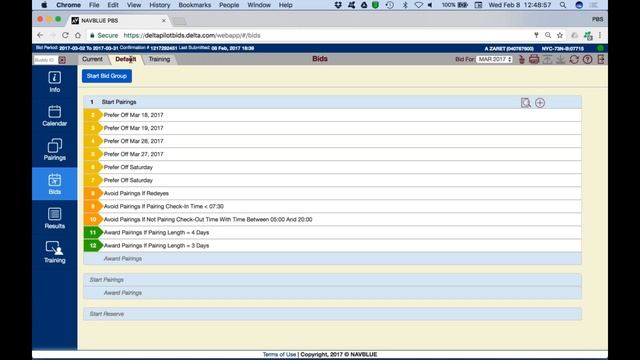Select bid 3 Prefer Off Mar 19, 2017
The height and width of the screenshot is (360, 640).
(333, 128)
